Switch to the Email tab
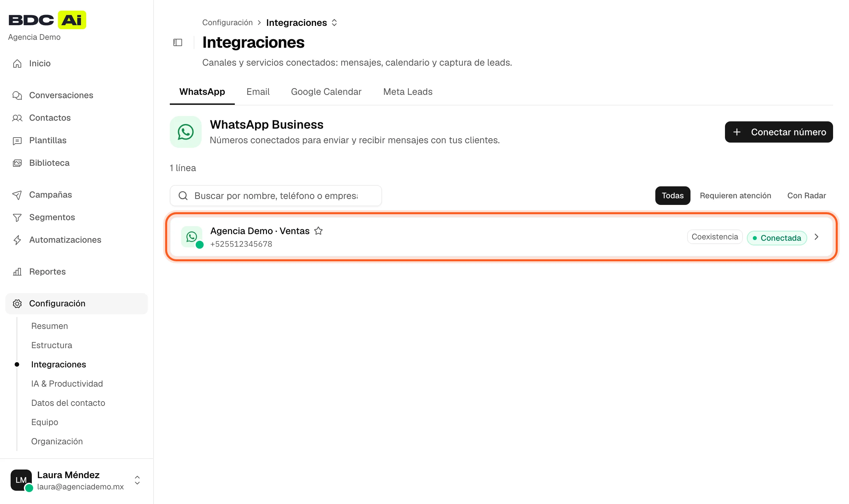 [258, 92]
